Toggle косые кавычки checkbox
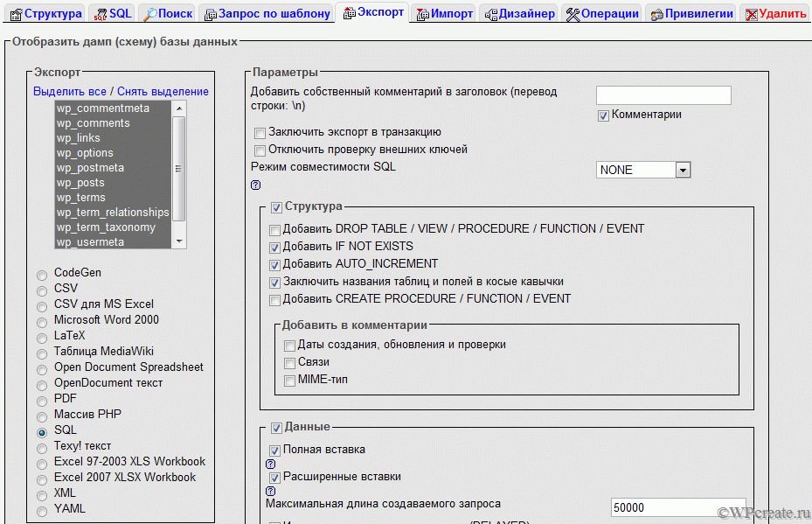The height and width of the screenshot is (524, 812). 275,283
